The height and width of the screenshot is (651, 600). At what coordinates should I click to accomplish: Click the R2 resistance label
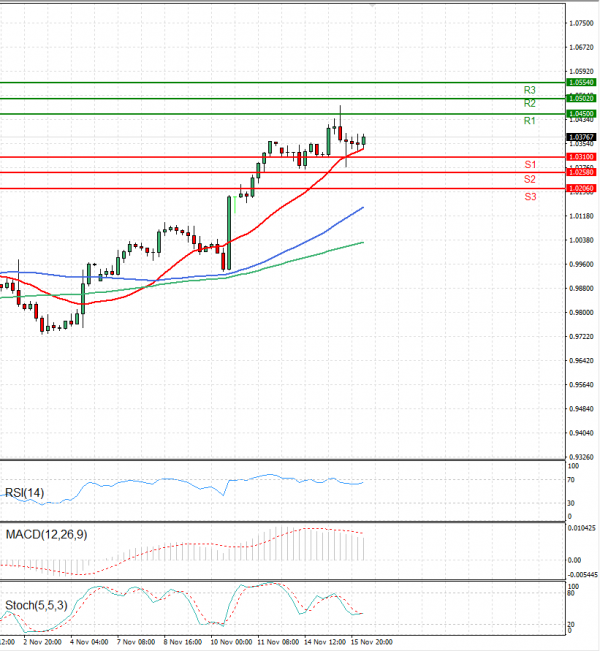(529, 103)
